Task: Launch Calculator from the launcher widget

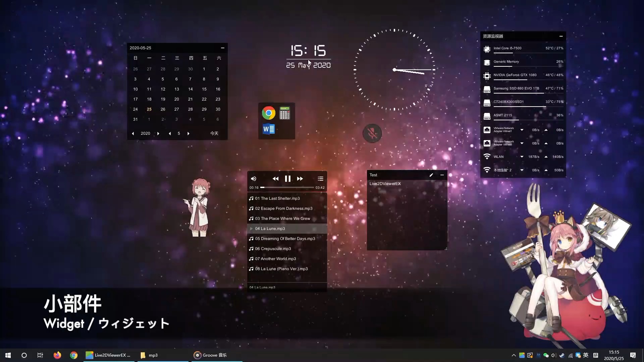Action: click(284, 113)
